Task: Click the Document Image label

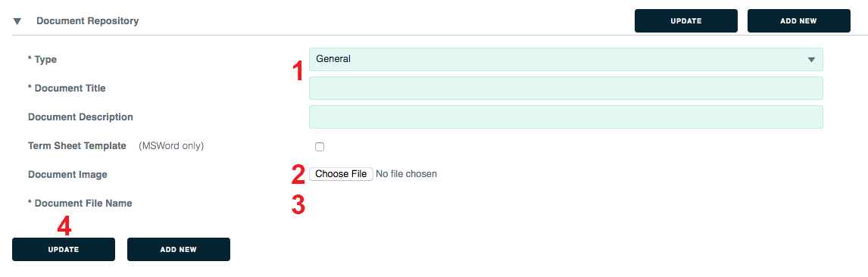Action: pyautogui.click(x=67, y=175)
